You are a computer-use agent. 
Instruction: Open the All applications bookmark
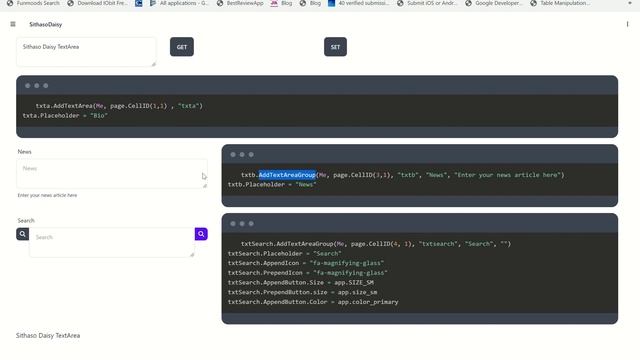pos(179,3)
